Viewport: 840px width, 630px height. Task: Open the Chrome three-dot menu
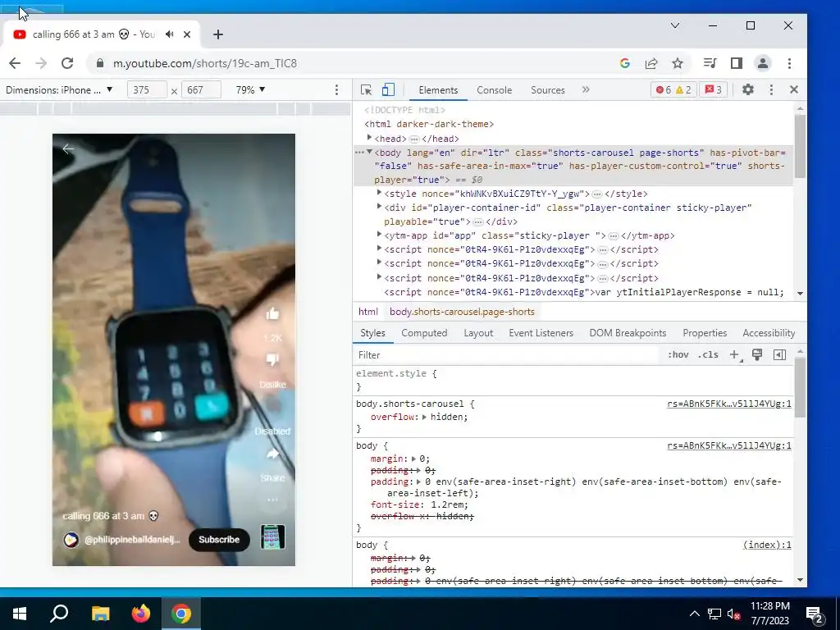pos(790,63)
